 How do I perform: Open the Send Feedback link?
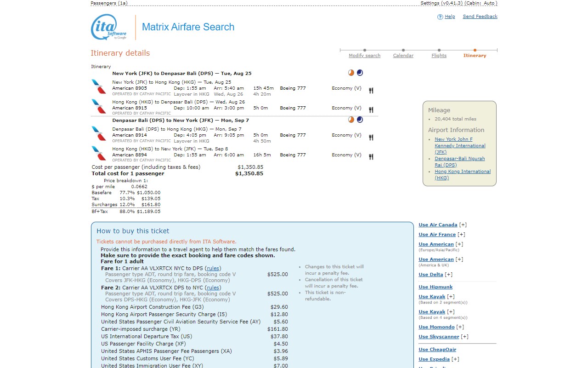point(480,17)
